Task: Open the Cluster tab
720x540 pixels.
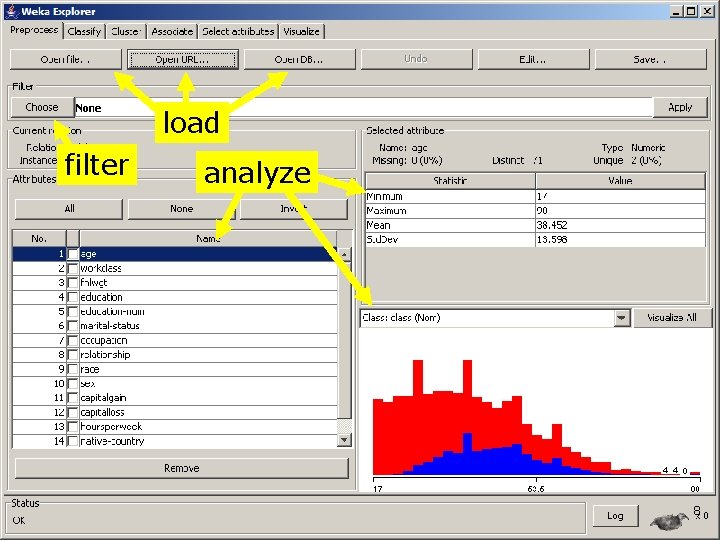Action: click(126, 31)
